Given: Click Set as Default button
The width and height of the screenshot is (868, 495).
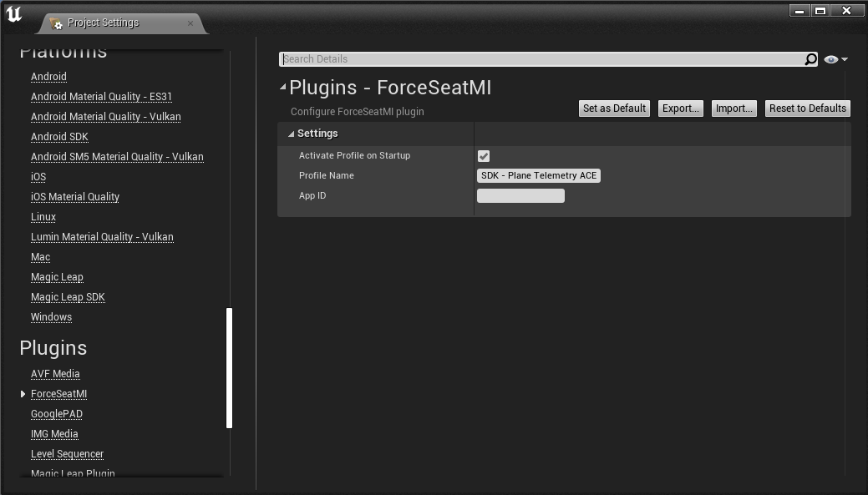Looking at the screenshot, I should pyautogui.click(x=614, y=109).
